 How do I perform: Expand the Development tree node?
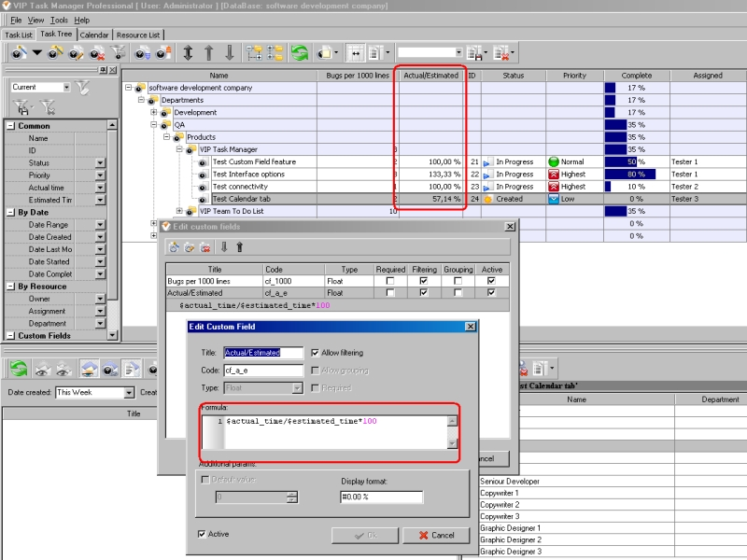click(154, 112)
